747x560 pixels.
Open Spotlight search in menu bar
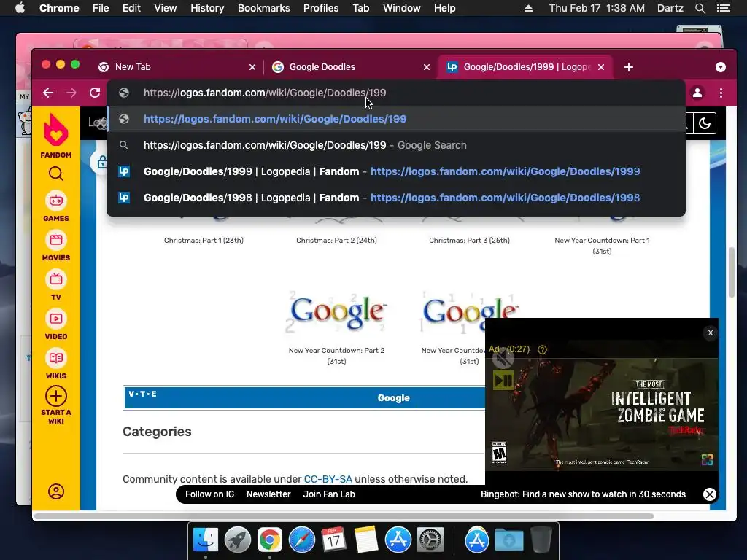point(700,8)
